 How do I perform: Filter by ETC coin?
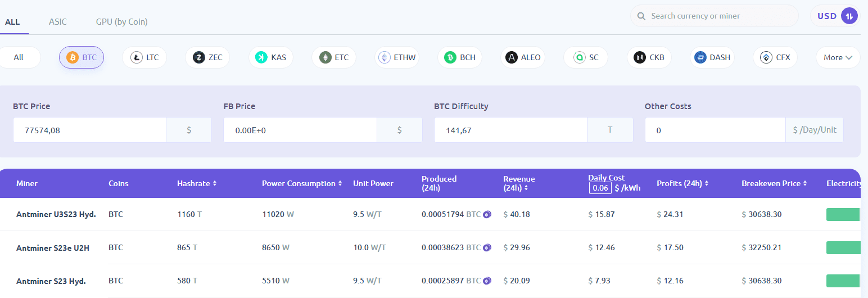click(x=334, y=57)
